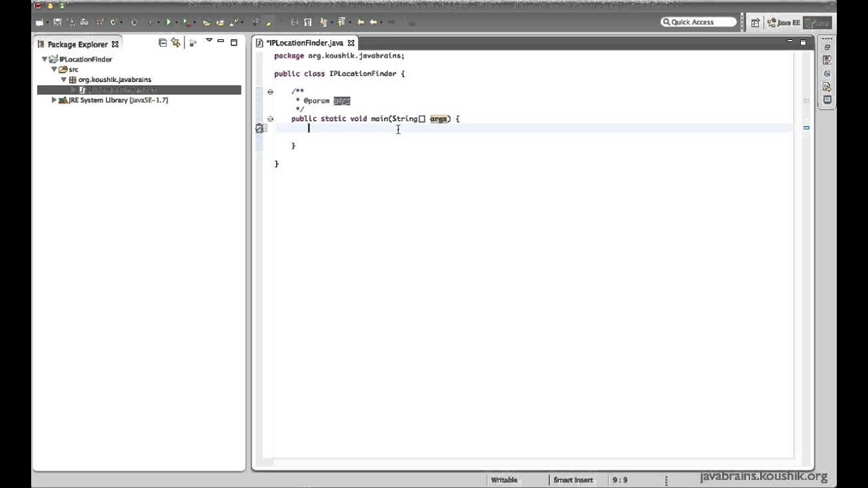This screenshot has height=488, width=868.
Task: Open the New wizard dropdown arrow
Action: point(47,22)
